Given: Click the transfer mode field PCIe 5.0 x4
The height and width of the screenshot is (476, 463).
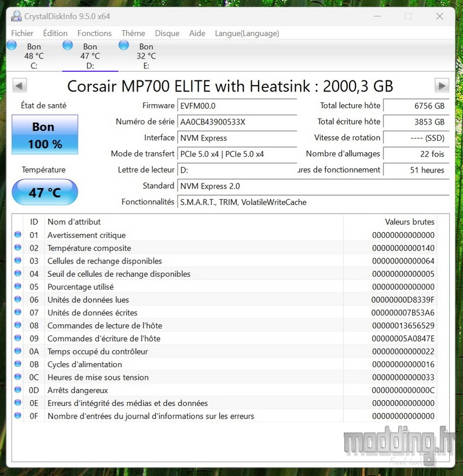Looking at the screenshot, I should pyautogui.click(x=237, y=154).
